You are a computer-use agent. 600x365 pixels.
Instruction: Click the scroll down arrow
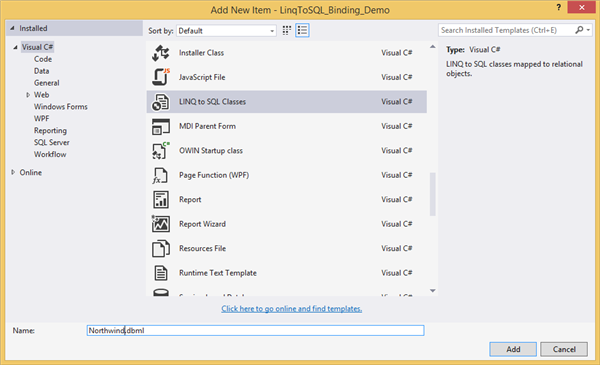click(432, 291)
